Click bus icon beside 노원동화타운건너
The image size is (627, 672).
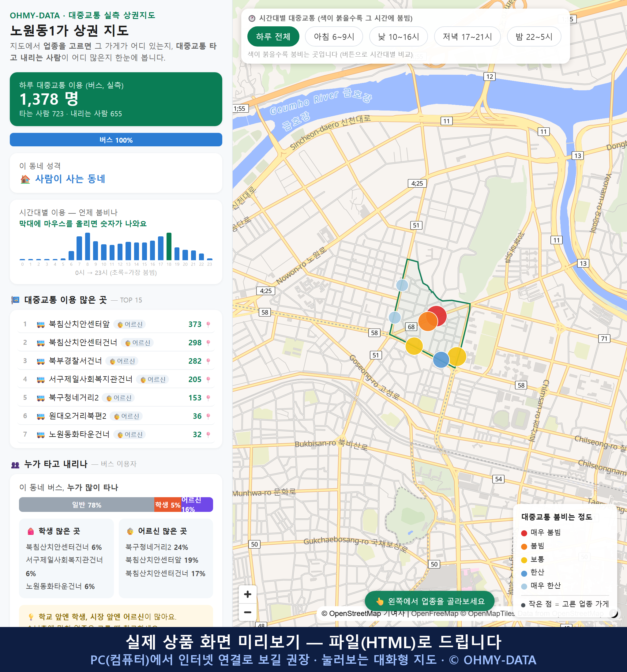tap(40, 435)
